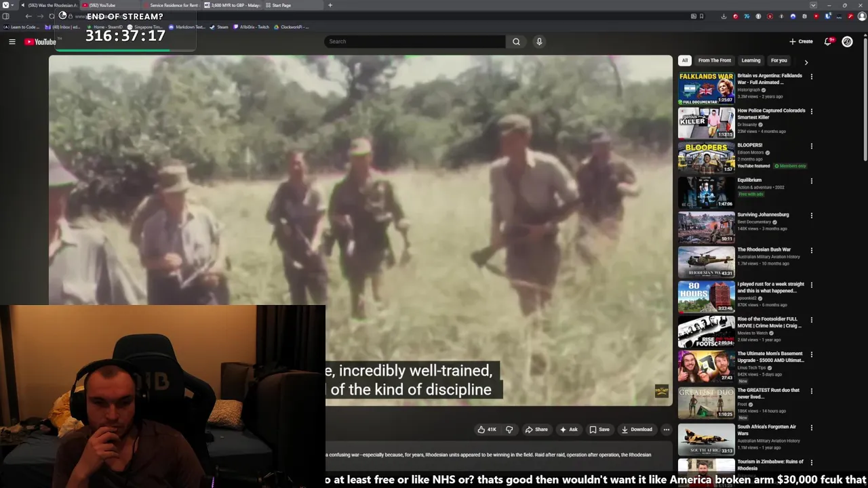Open more actions ellipsis under video
Image resolution: width=868 pixels, height=488 pixels.
(x=666, y=429)
